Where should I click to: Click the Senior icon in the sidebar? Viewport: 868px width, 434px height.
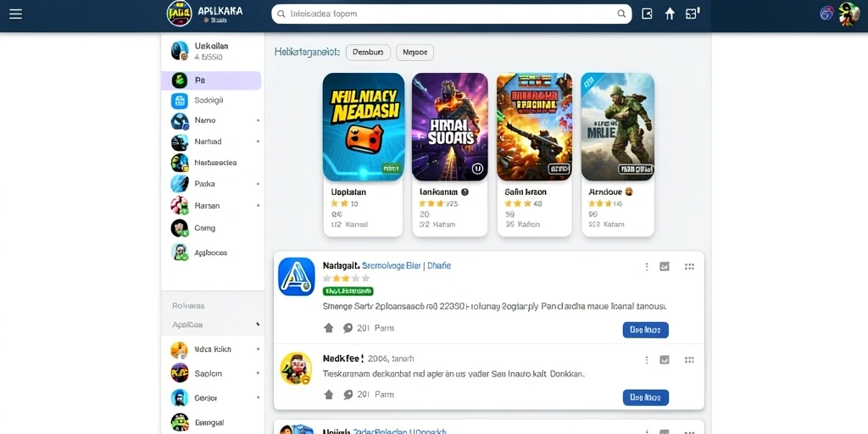(180, 398)
